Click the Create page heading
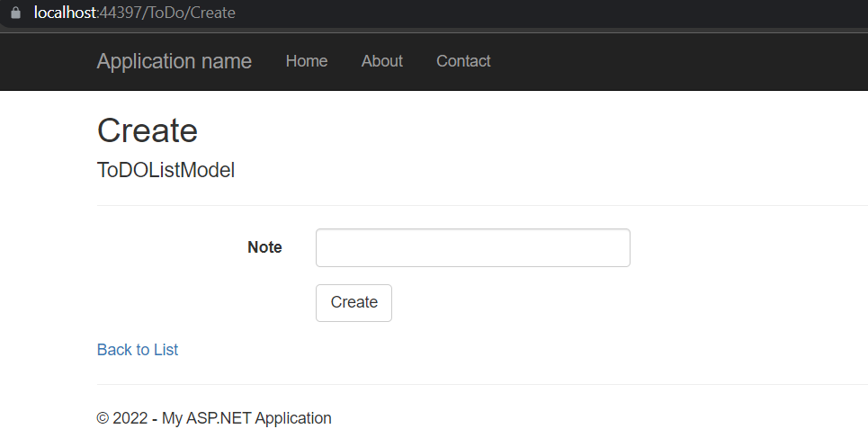Viewport: 868px width, 438px height. 148,130
